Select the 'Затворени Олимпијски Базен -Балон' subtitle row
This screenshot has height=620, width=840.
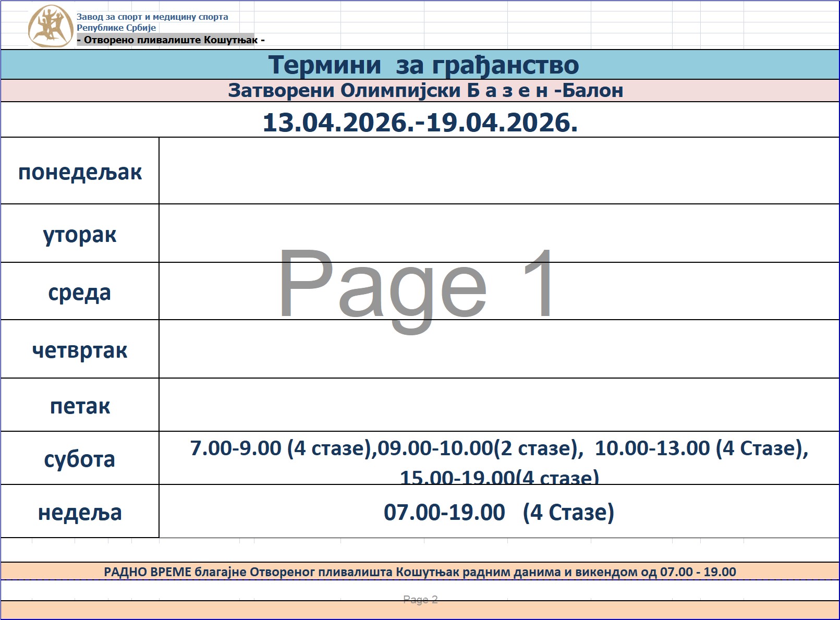425,91
